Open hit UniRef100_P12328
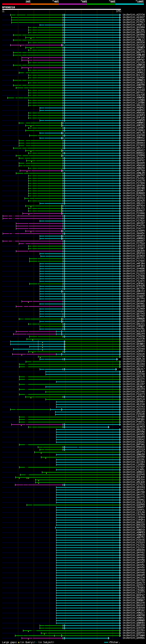The image size is (146, 644). pos(134,63)
